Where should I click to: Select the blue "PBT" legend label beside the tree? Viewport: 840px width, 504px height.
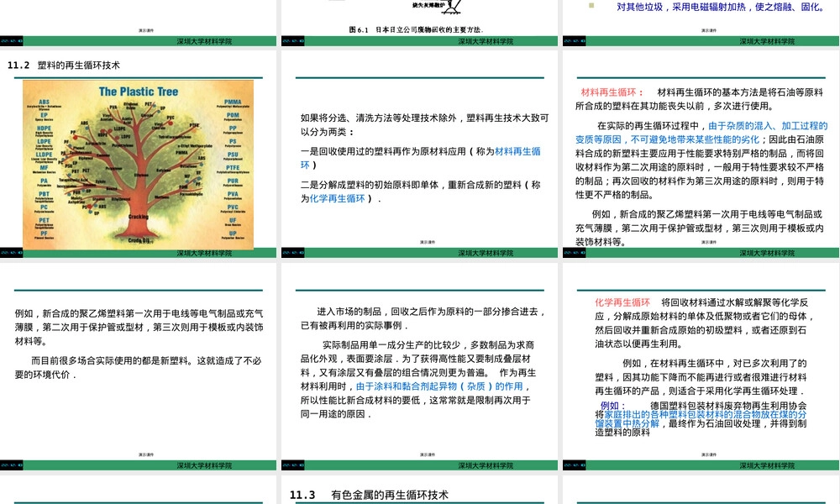coord(44,194)
